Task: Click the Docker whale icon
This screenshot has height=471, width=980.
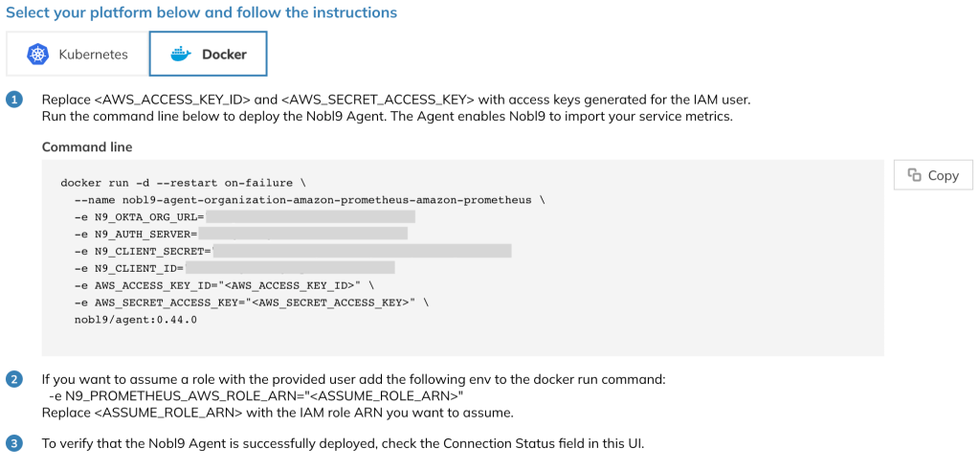Action: pyautogui.click(x=181, y=55)
